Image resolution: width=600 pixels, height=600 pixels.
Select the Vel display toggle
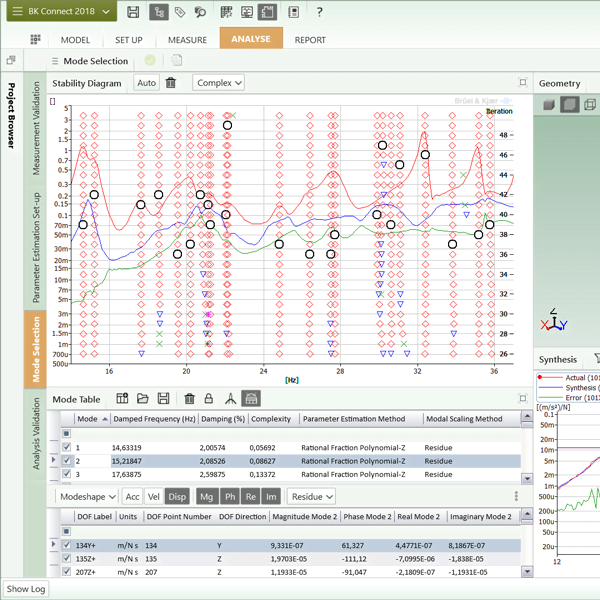coord(154,496)
